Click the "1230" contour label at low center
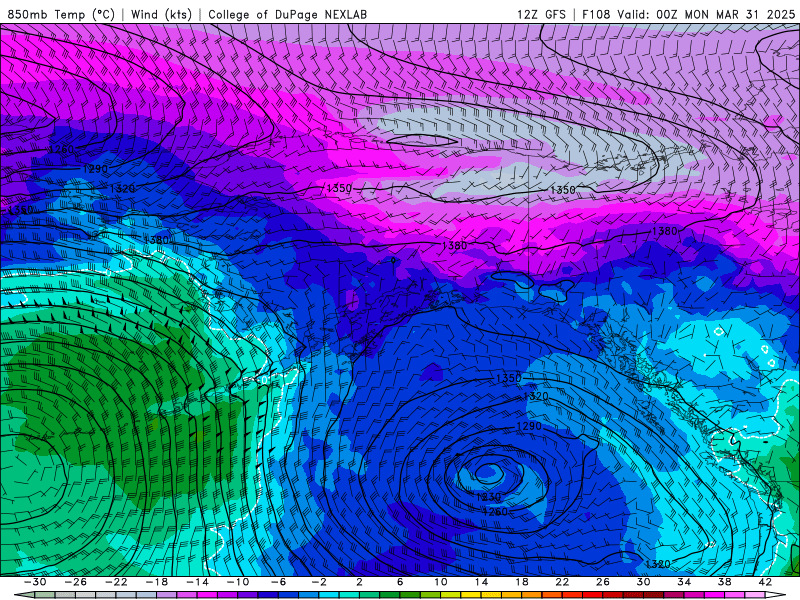Screen dimensions: 800x600 [x=488, y=496]
